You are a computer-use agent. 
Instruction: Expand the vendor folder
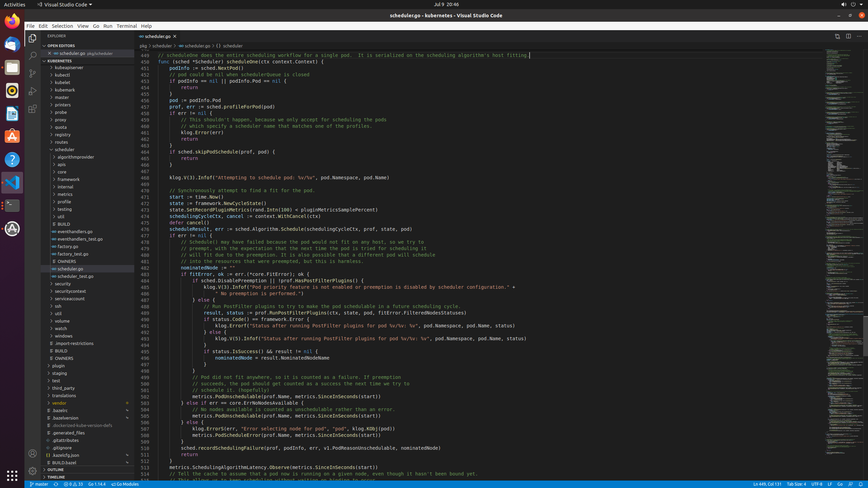coord(87,403)
